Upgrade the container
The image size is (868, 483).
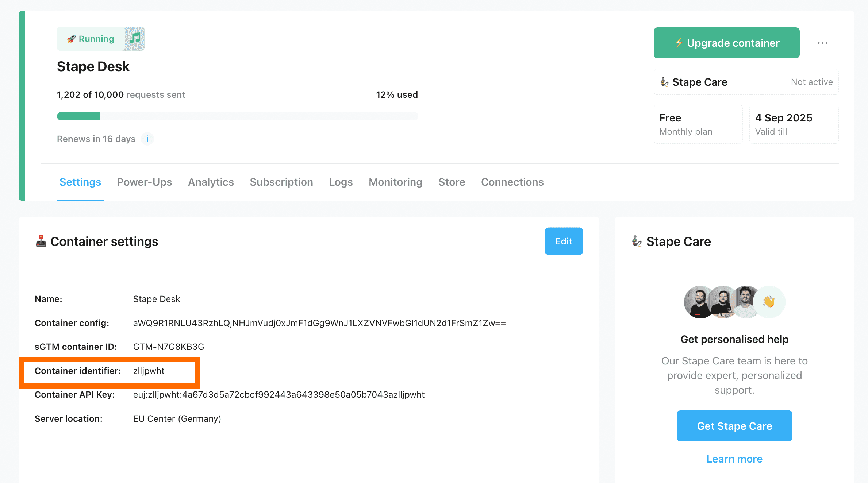(726, 43)
